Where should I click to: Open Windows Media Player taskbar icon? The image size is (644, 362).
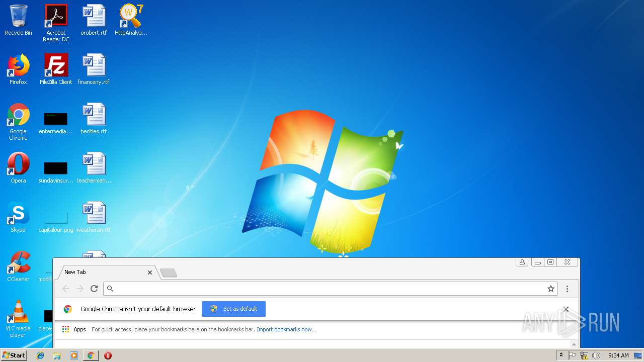pyautogui.click(x=74, y=355)
